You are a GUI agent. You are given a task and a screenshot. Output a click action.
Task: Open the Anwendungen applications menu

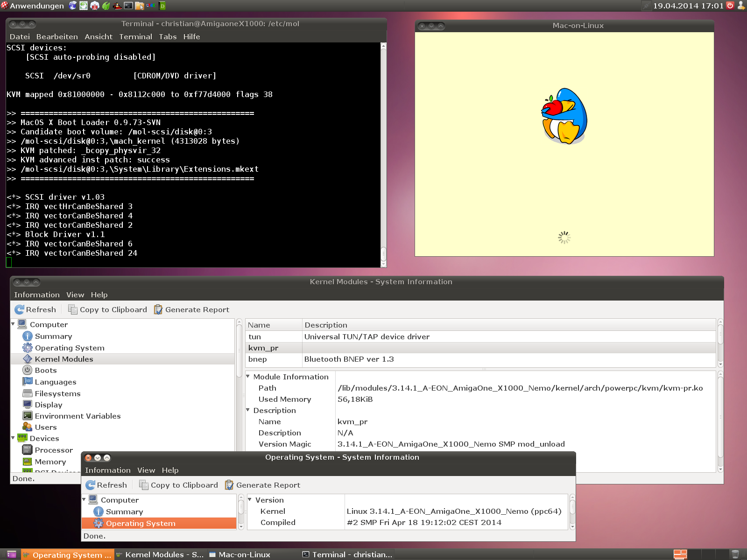click(x=32, y=6)
